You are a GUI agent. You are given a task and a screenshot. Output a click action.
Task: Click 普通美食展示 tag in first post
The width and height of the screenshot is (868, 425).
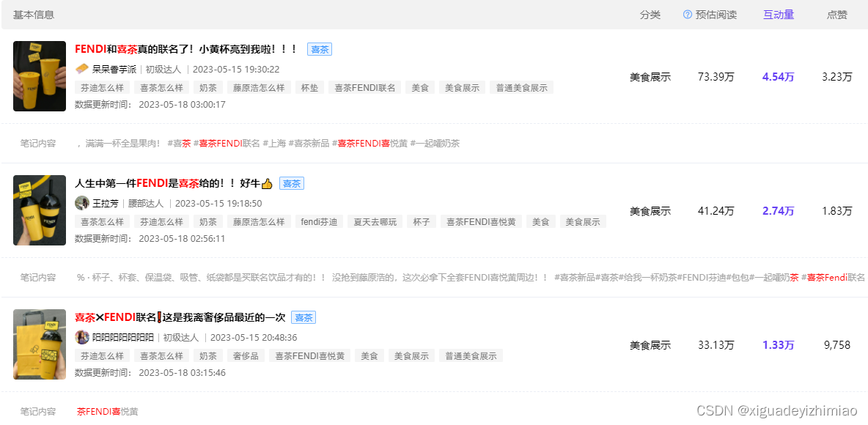pos(521,87)
